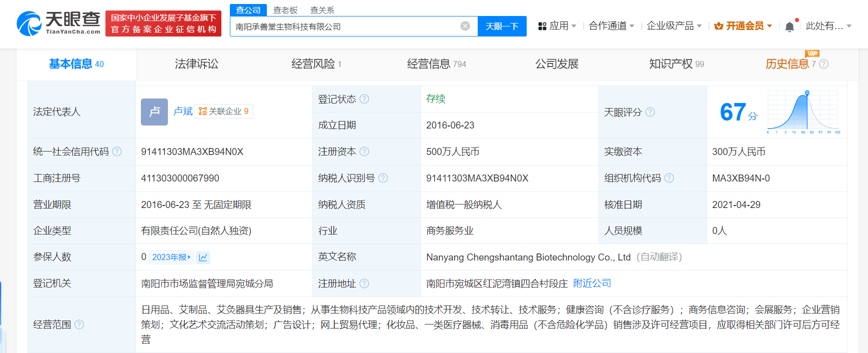Click help icon next to 登记状态
The image size is (868, 353).
364,99
